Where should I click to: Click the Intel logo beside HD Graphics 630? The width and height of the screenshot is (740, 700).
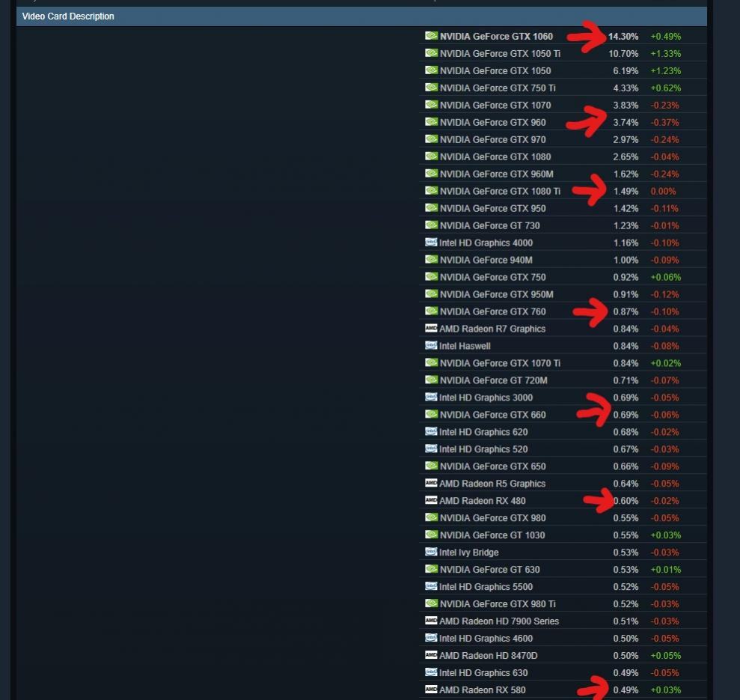(431, 672)
